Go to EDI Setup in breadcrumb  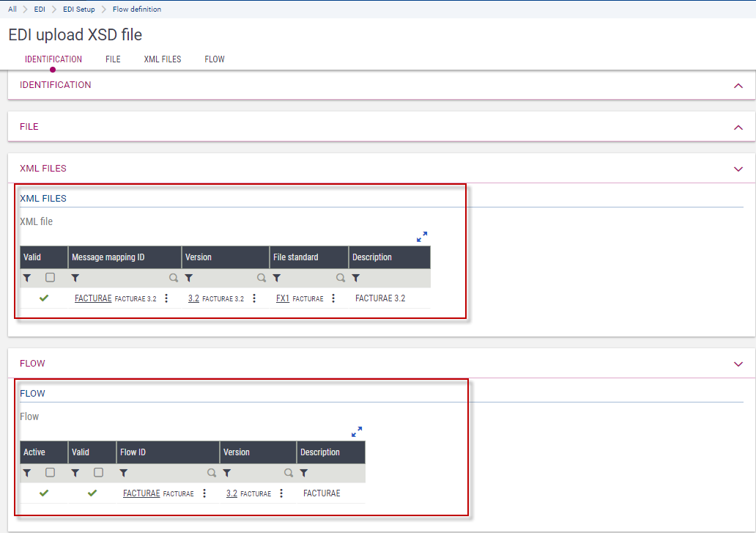tap(79, 10)
